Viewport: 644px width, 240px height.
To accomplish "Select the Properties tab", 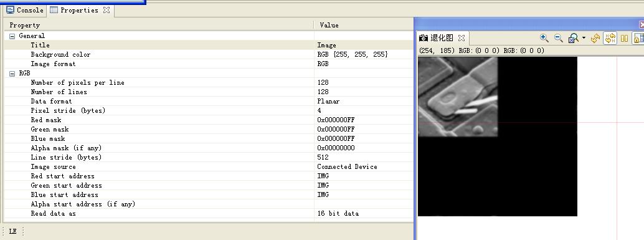I will point(79,10).
